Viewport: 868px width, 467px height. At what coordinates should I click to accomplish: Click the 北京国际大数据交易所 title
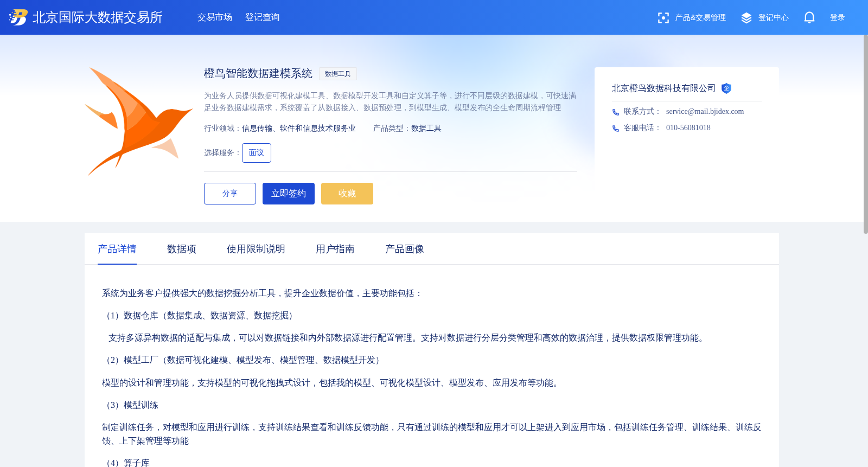click(98, 17)
